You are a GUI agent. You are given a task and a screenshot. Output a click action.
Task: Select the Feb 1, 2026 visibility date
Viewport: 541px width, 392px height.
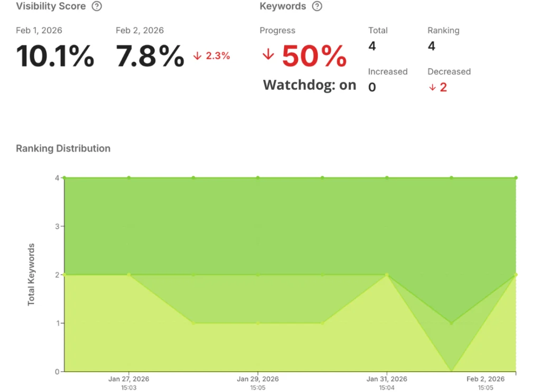coord(39,31)
